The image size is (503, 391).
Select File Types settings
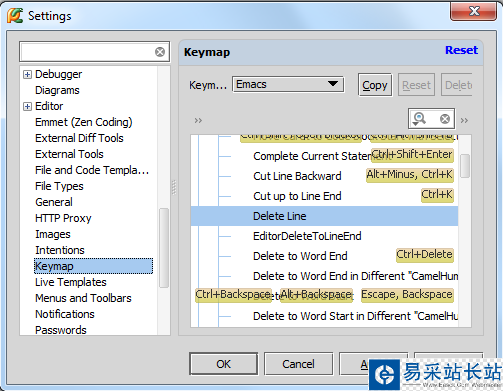[x=59, y=186]
